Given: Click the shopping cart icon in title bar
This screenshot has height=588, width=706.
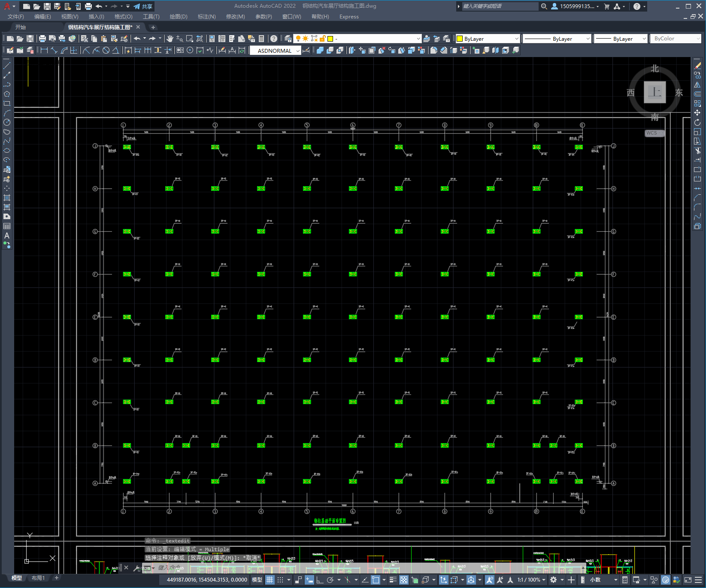Looking at the screenshot, I should (x=607, y=6).
